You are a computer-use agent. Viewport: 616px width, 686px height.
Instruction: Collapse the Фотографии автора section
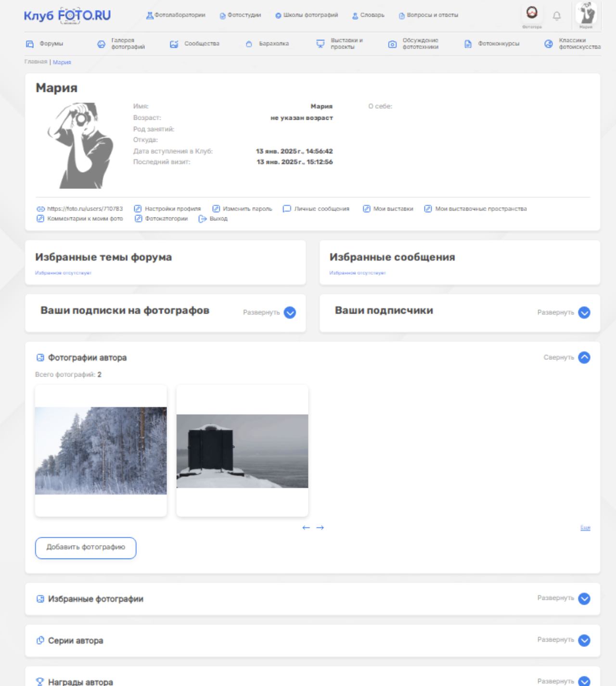click(584, 357)
